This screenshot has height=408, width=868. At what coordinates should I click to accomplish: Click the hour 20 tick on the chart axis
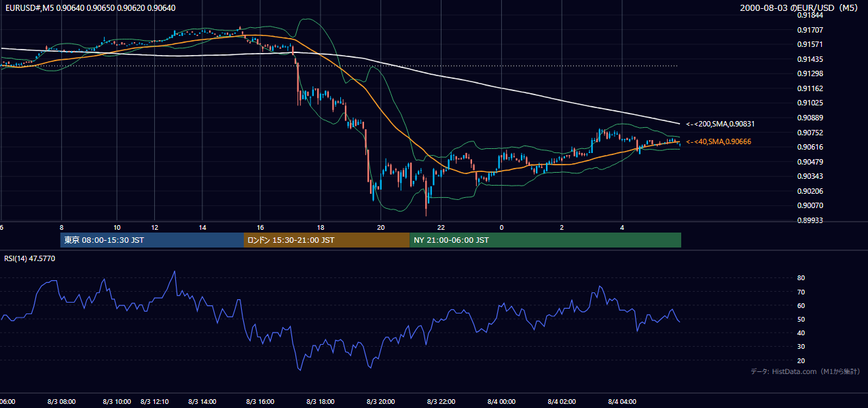(380, 227)
